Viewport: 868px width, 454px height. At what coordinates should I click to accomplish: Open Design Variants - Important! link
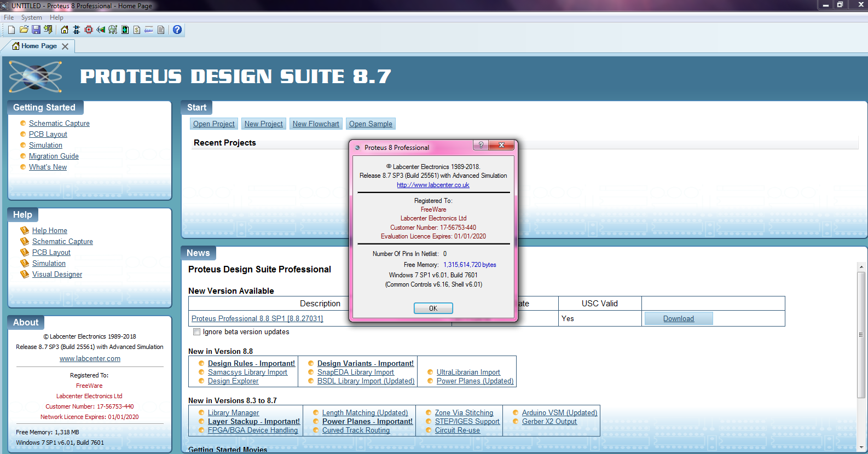click(366, 363)
